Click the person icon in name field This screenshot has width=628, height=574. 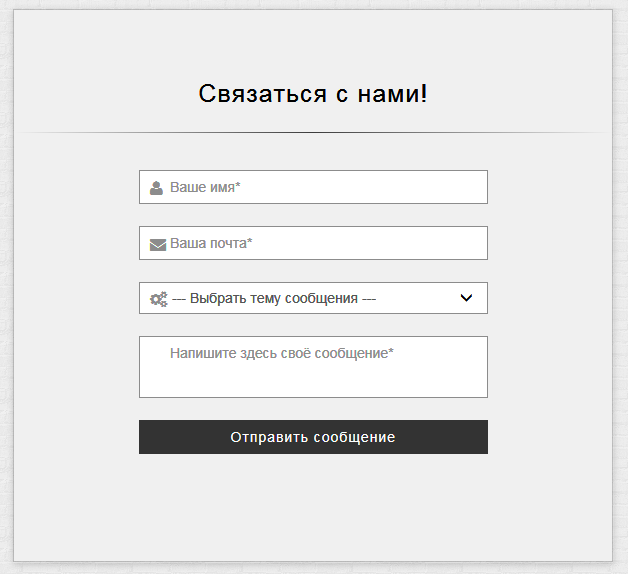point(156,188)
